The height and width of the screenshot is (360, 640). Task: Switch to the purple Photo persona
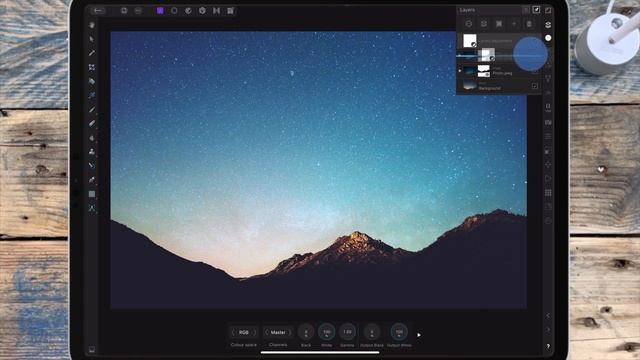point(160,11)
